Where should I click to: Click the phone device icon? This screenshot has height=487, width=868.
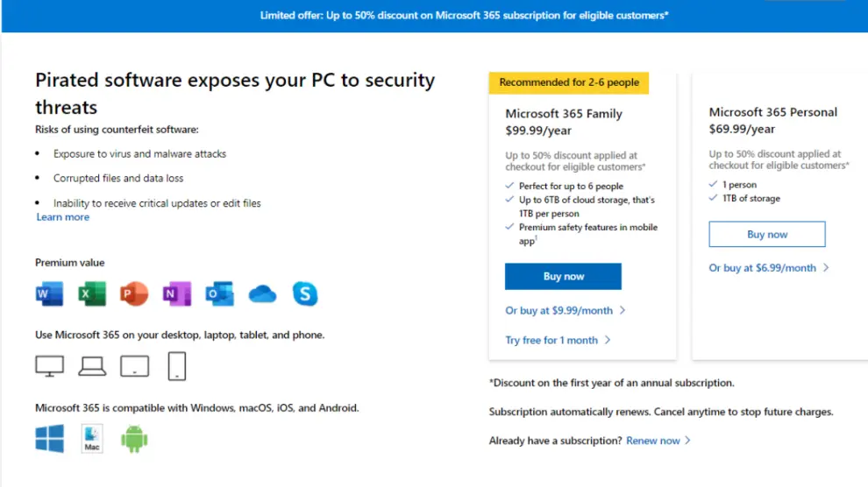pyautogui.click(x=177, y=366)
